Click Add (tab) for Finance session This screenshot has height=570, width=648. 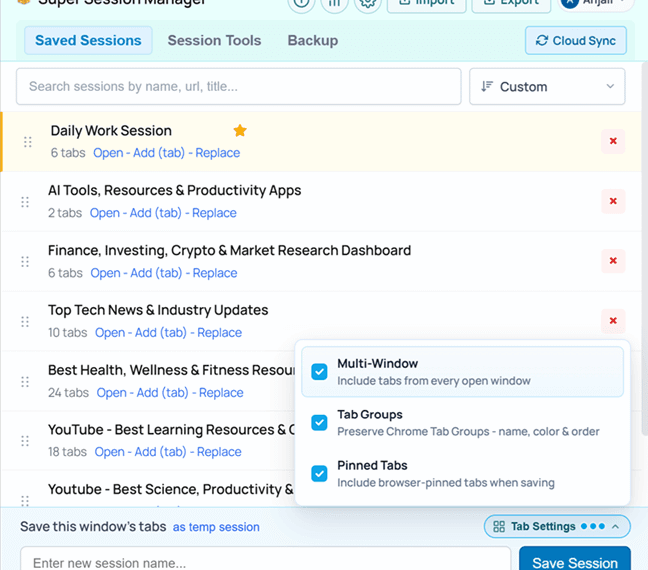156,273
